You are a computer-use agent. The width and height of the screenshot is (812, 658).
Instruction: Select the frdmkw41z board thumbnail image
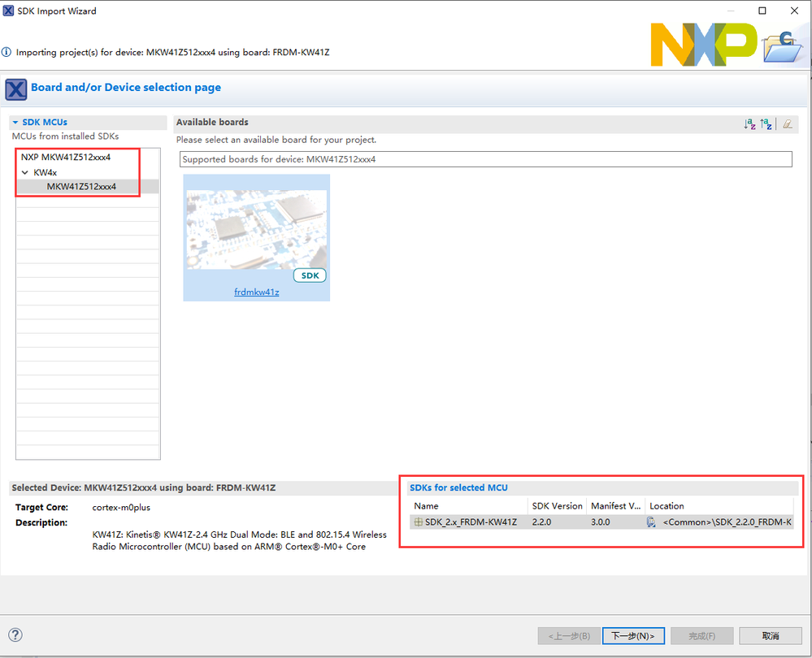click(x=256, y=229)
